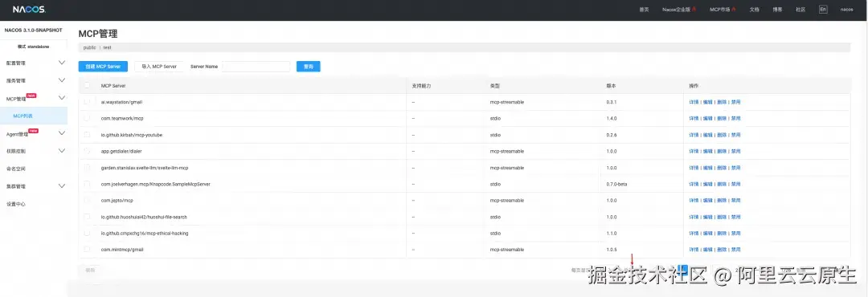Click the 支持能力 column header
This screenshot has width=868, height=297.
[421, 86]
